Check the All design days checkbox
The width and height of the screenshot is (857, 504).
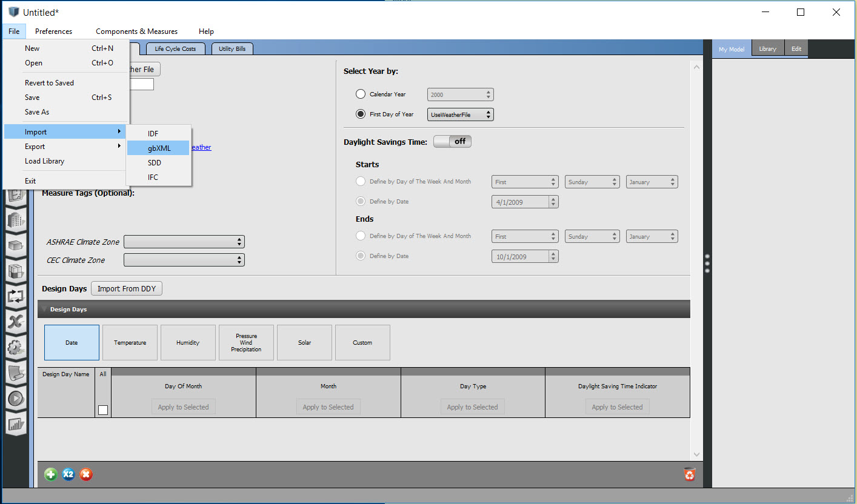tap(102, 409)
